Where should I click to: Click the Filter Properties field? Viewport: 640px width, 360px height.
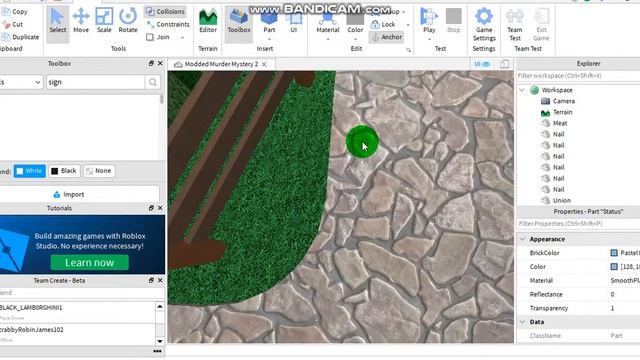578,224
